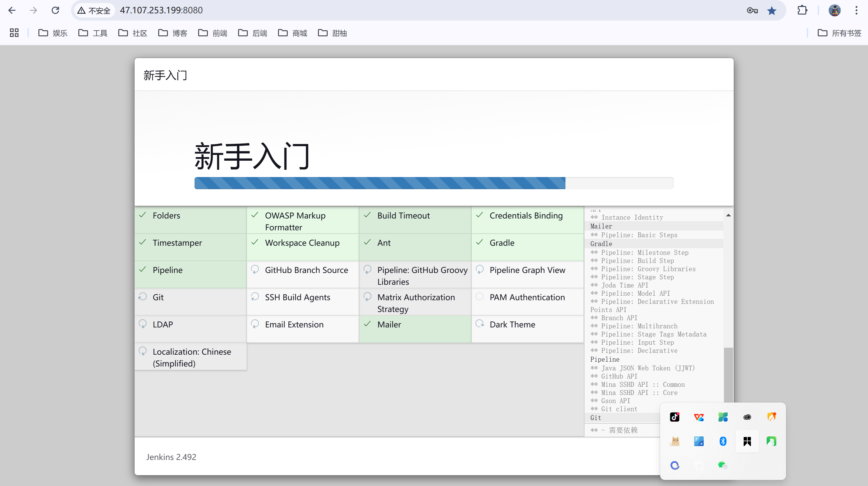This screenshot has height=486, width=868.
Task: Open the 商城 bookmark folder
Action: pos(293,33)
